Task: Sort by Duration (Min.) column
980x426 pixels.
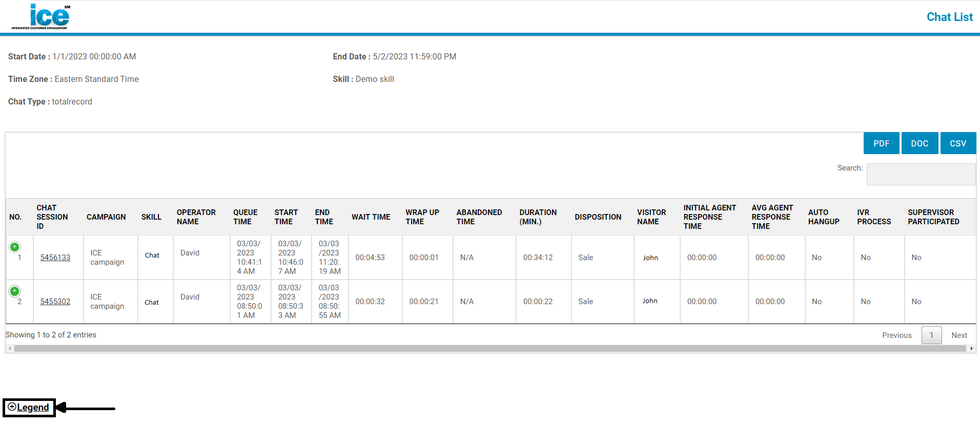Action: (x=538, y=217)
